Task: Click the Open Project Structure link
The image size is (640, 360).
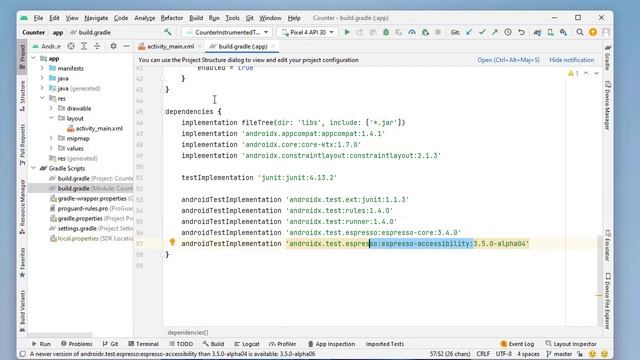Action: 508,60
